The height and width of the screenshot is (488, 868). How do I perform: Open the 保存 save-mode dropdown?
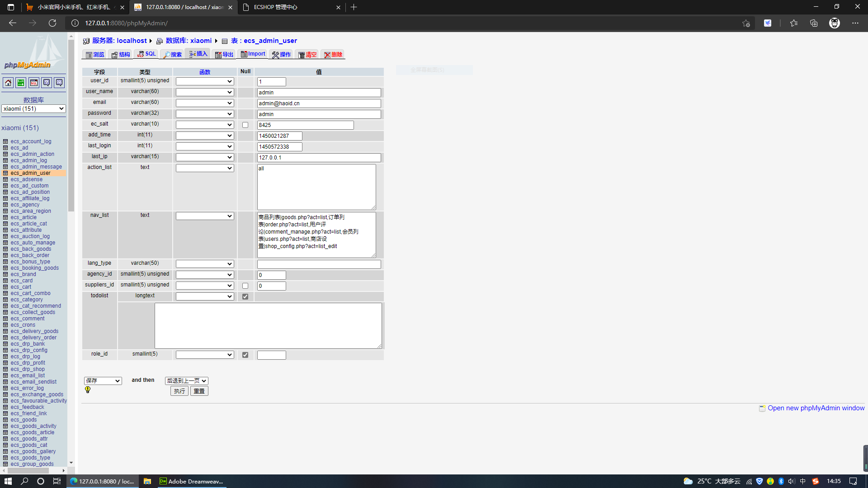click(103, 381)
